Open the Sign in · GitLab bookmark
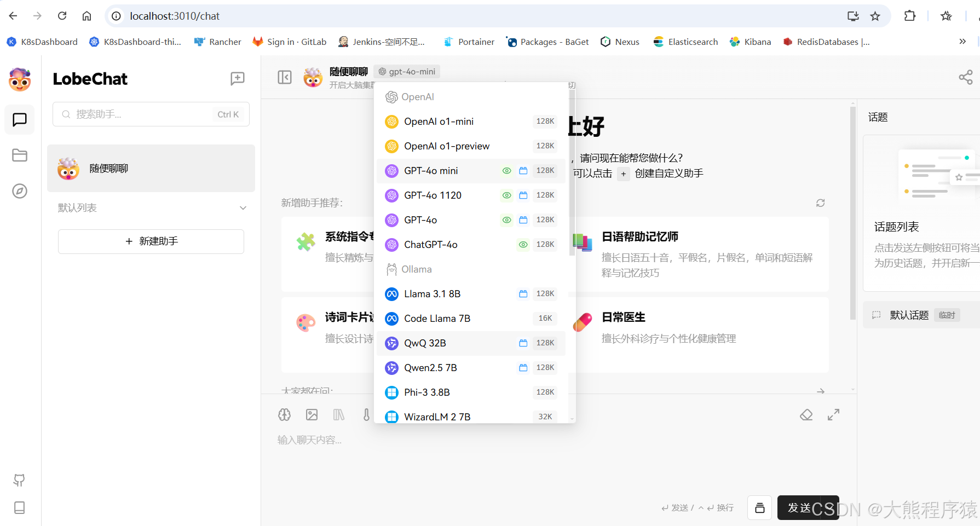This screenshot has width=980, height=526. pos(289,42)
